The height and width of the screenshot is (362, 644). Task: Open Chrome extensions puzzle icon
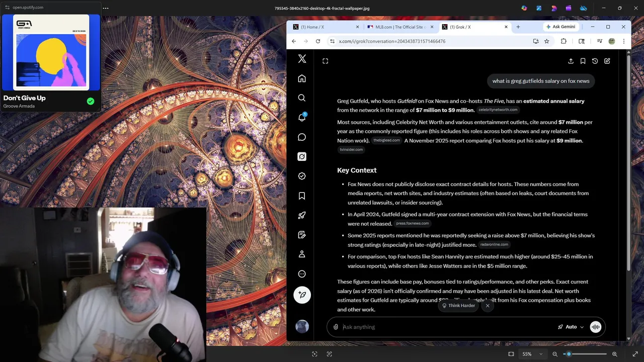click(x=563, y=41)
